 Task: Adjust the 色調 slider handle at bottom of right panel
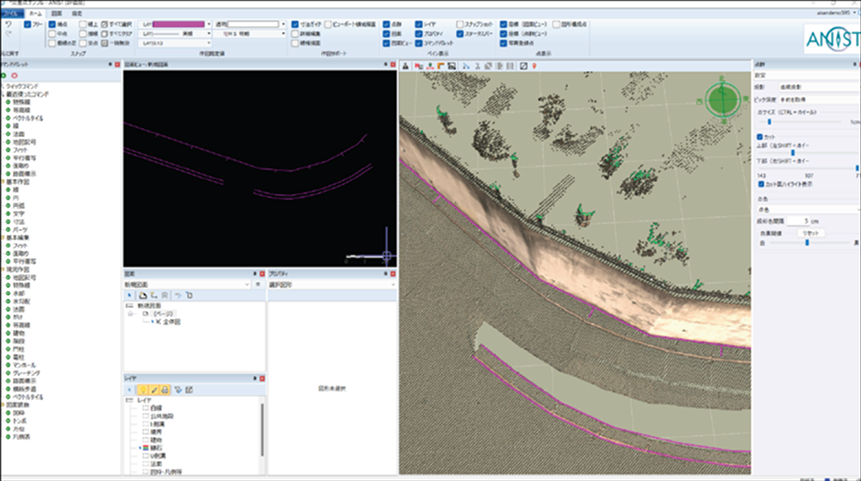(x=807, y=242)
